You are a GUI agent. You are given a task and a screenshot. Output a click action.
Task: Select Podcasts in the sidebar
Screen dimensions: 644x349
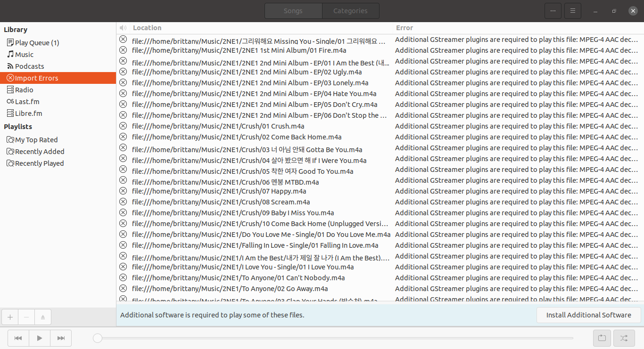pyautogui.click(x=29, y=66)
